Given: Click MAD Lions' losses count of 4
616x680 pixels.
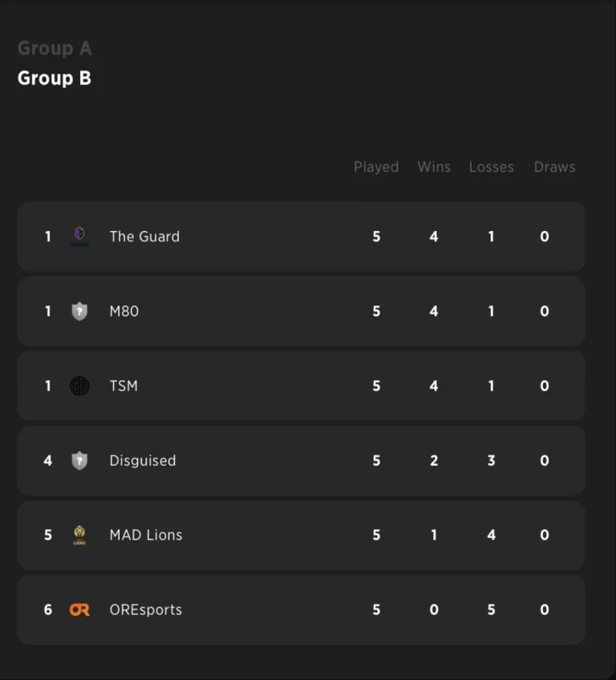Looking at the screenshot, I should click(491, 535).
